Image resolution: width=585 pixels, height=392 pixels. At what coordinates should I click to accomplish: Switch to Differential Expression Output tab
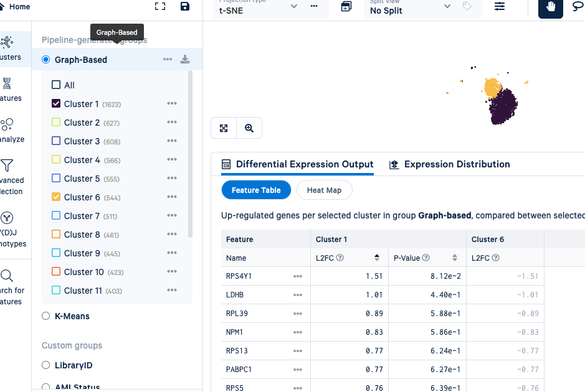point(297,164)
